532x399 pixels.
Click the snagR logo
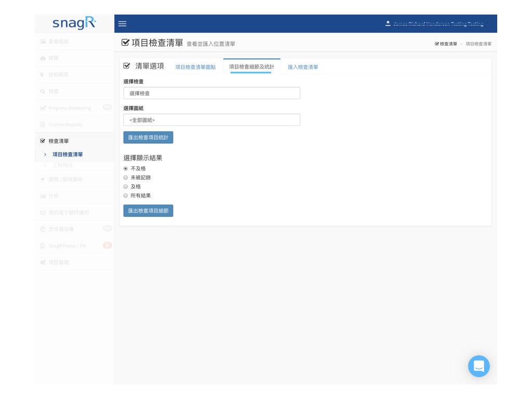point(74,23)
